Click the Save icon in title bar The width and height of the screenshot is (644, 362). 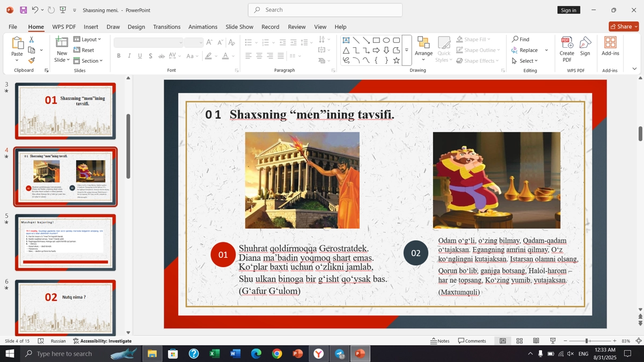[23, 10]
